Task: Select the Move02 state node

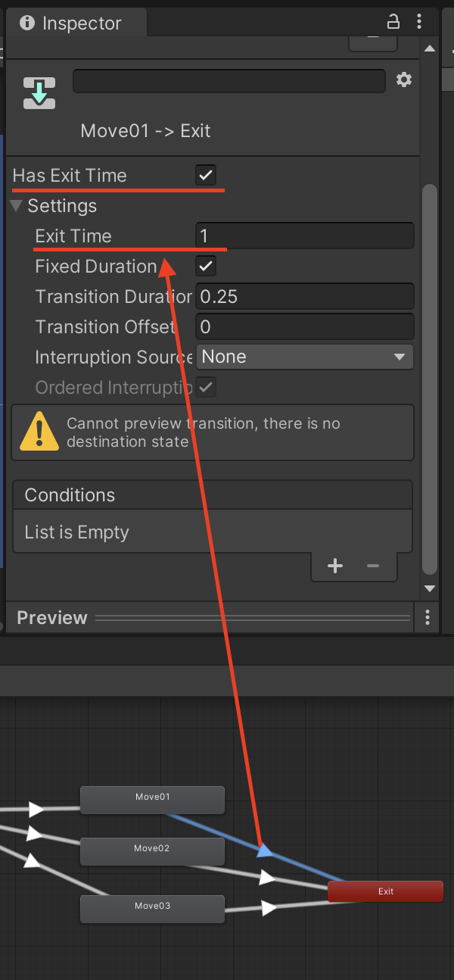Action: click(152, 850)
